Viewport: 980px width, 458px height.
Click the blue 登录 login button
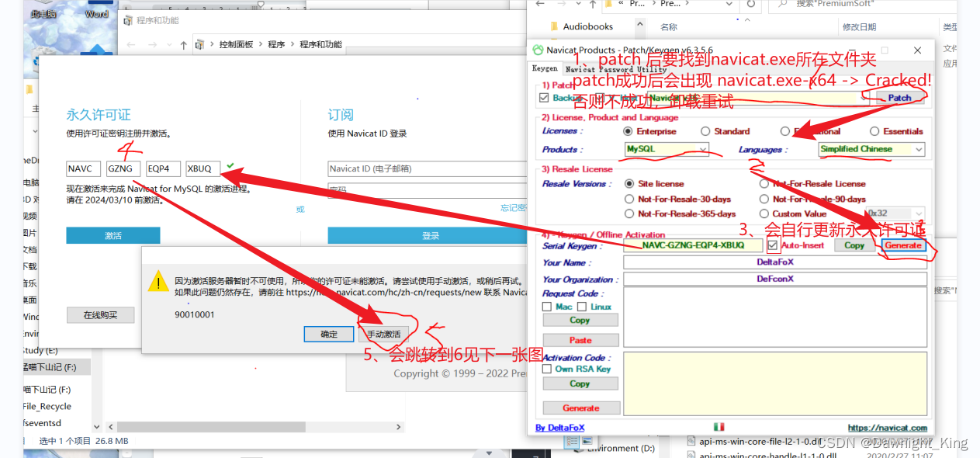(427, 235)
